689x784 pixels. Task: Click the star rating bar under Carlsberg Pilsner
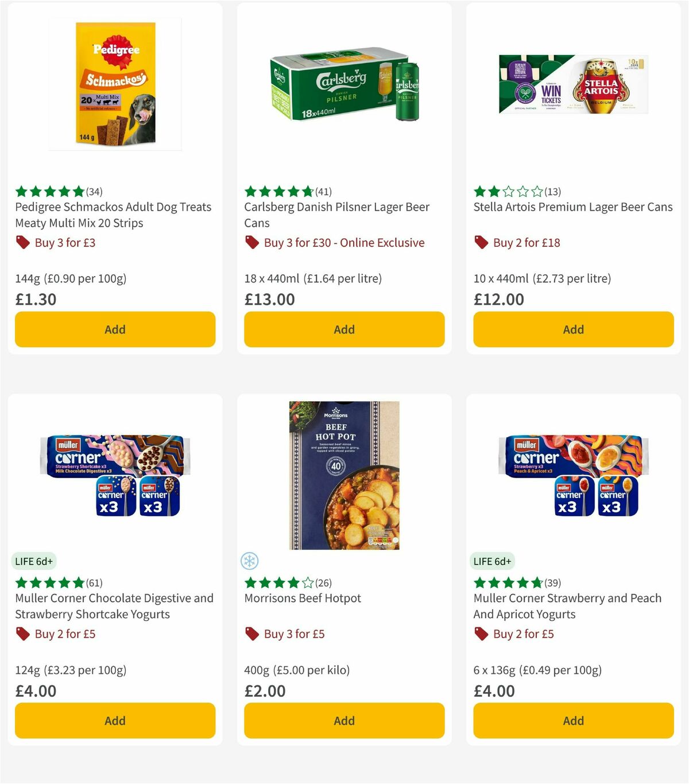coord(279,191)
